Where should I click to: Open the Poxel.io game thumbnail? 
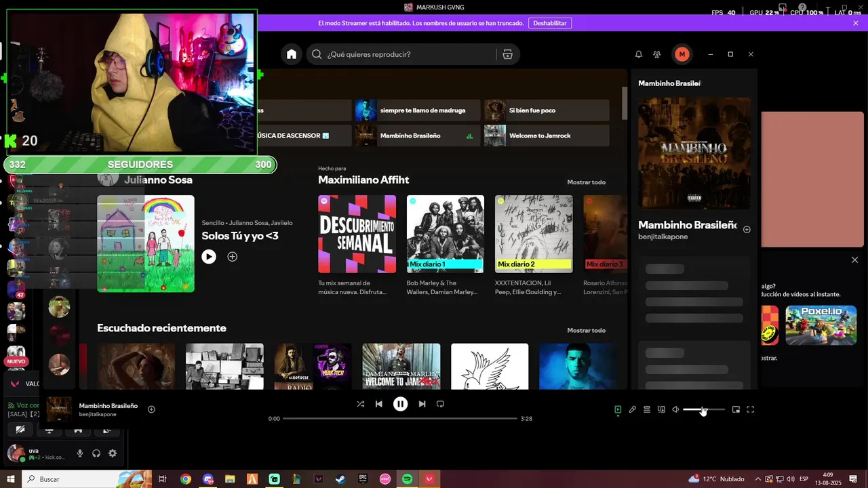821,325
